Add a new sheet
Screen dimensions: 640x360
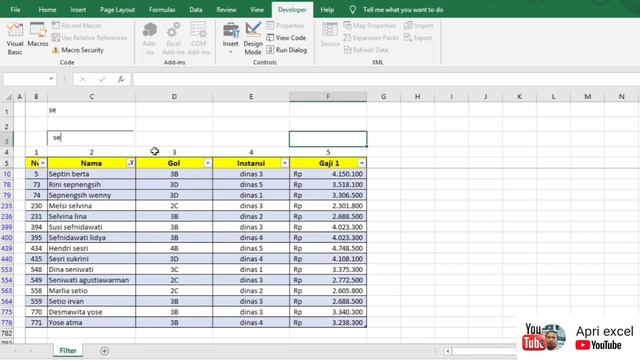104,351
